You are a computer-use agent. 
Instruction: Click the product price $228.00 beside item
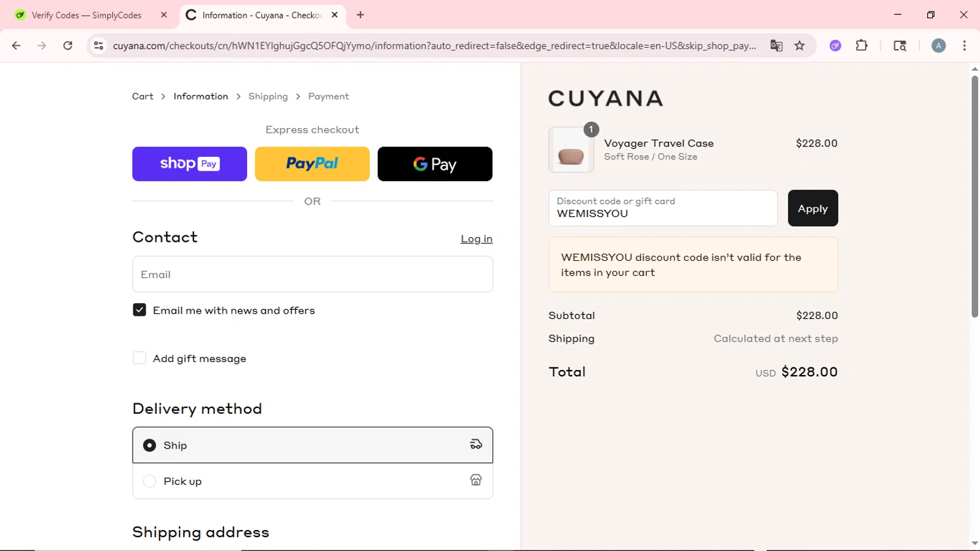817,143
